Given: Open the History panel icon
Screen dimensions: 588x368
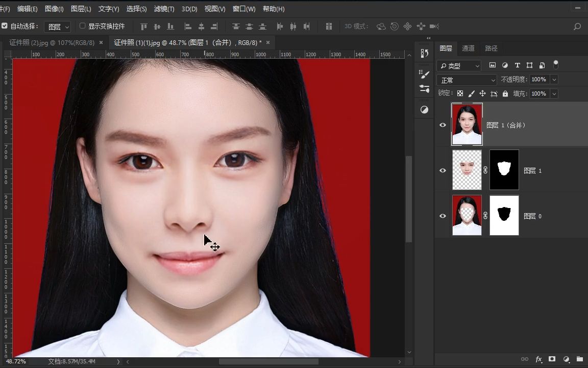Looking at the screenshot, I should pyautogui.click(x=425, y=53).
